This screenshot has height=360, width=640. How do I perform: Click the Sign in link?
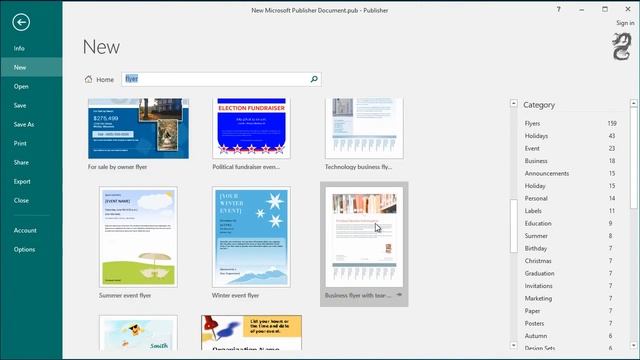tap(625, 23)
